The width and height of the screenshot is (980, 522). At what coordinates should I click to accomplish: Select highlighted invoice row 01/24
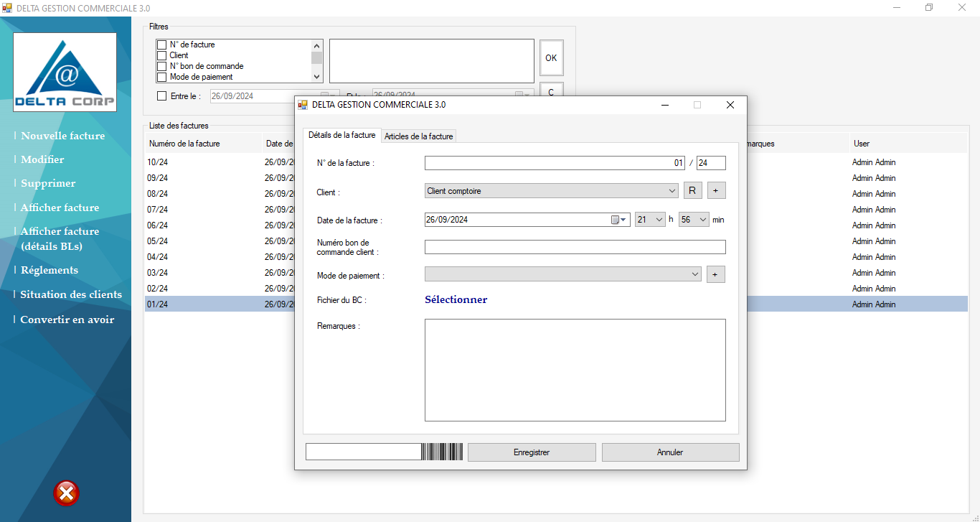pos(556,304)
